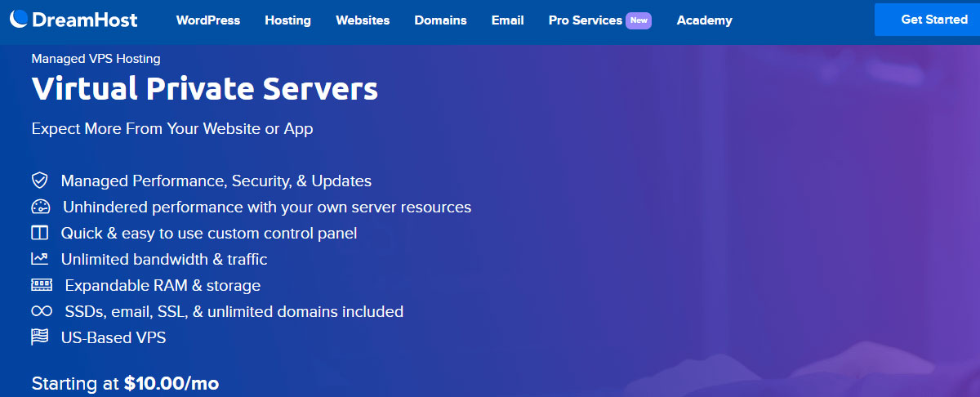Select the 'Managed VPS Hosting' text
Screen dimensions: 980x397
coord(96,59)
